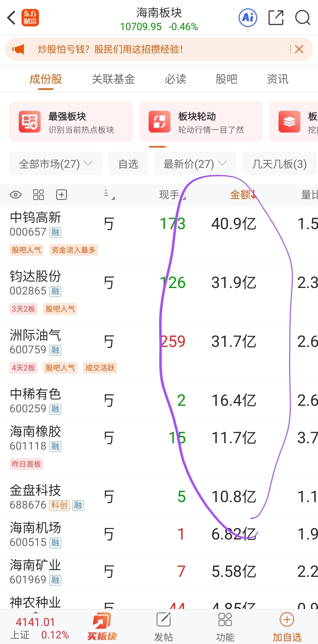Tap the 融 badge next to 600759
The width and height of the screenshot is (318, 644).
[x=55, y=350]
